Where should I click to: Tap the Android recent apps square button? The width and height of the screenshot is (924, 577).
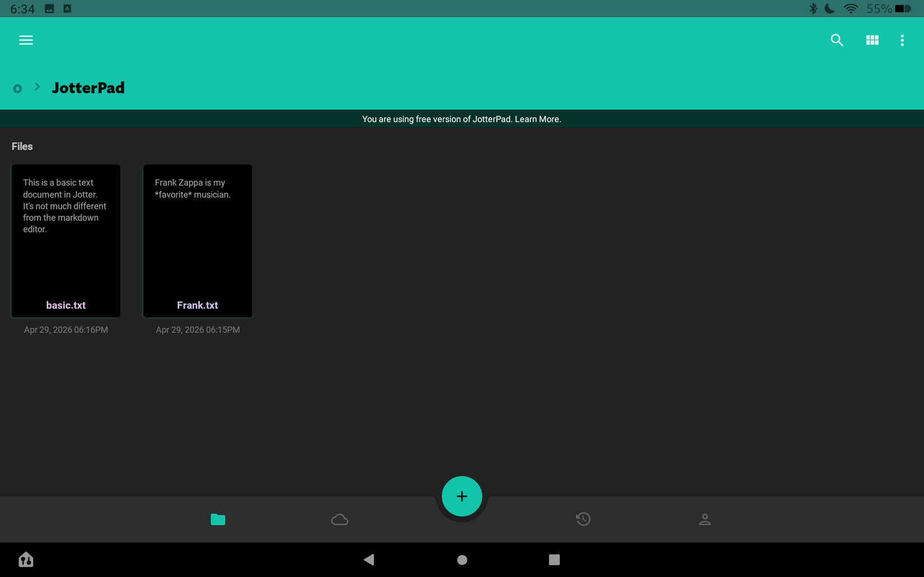coord(554,560)
